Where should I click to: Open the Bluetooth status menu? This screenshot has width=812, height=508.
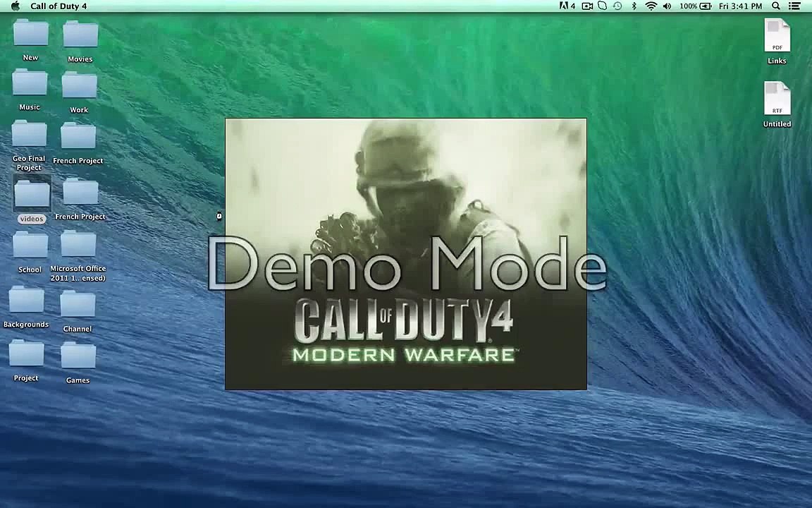pyautogui.click(x=634, y=6)
